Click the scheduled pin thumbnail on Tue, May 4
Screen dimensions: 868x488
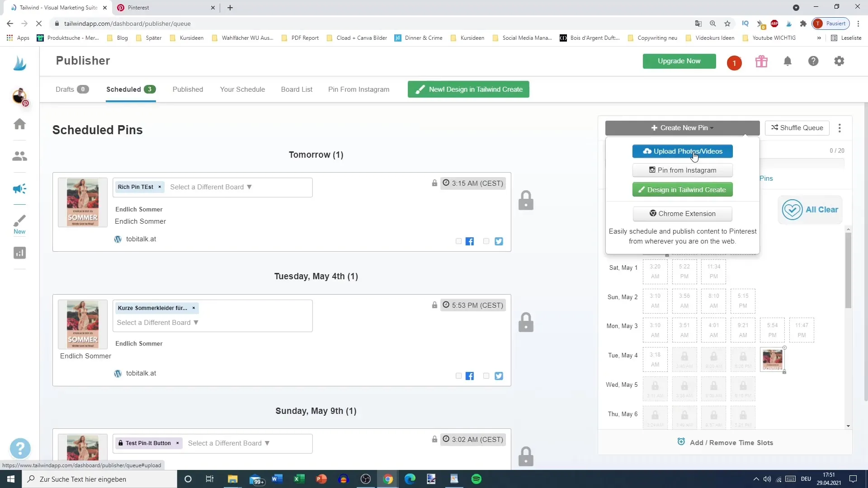[x=772, y=360]
